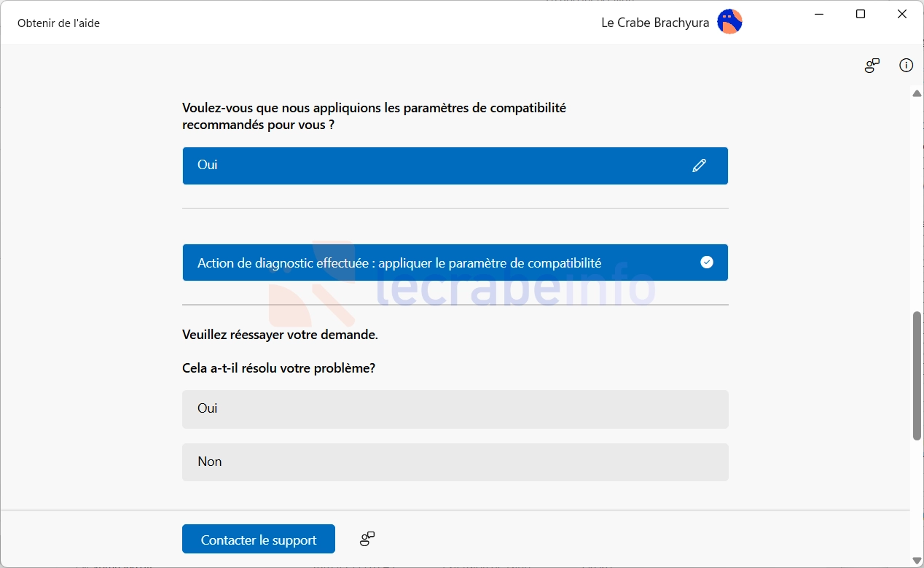Click the checkmark icon on the diagnostic action
924x568 pixels.
tap(706, 262)
